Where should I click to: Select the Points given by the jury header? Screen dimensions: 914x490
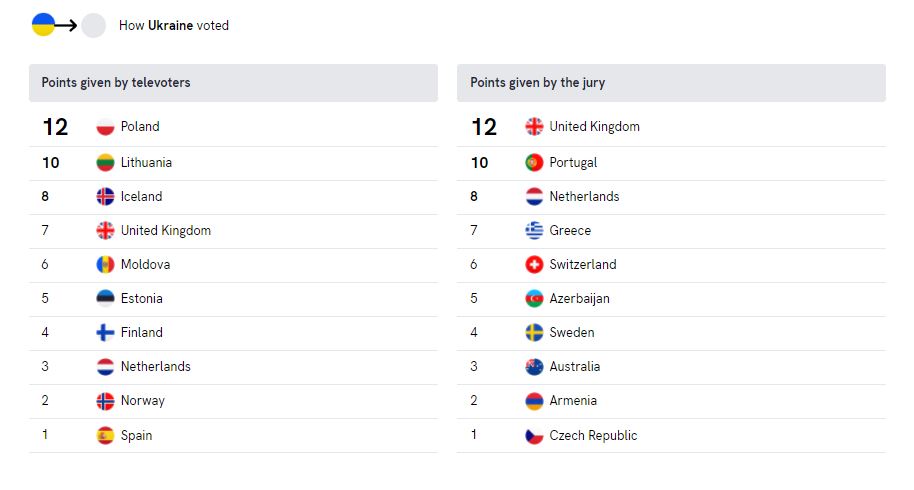(671, 83)
